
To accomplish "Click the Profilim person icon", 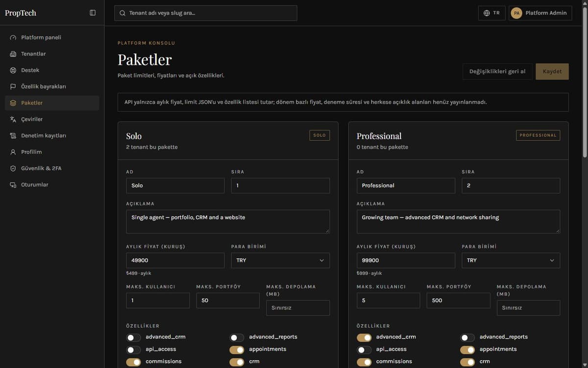I will coord(13,152).
